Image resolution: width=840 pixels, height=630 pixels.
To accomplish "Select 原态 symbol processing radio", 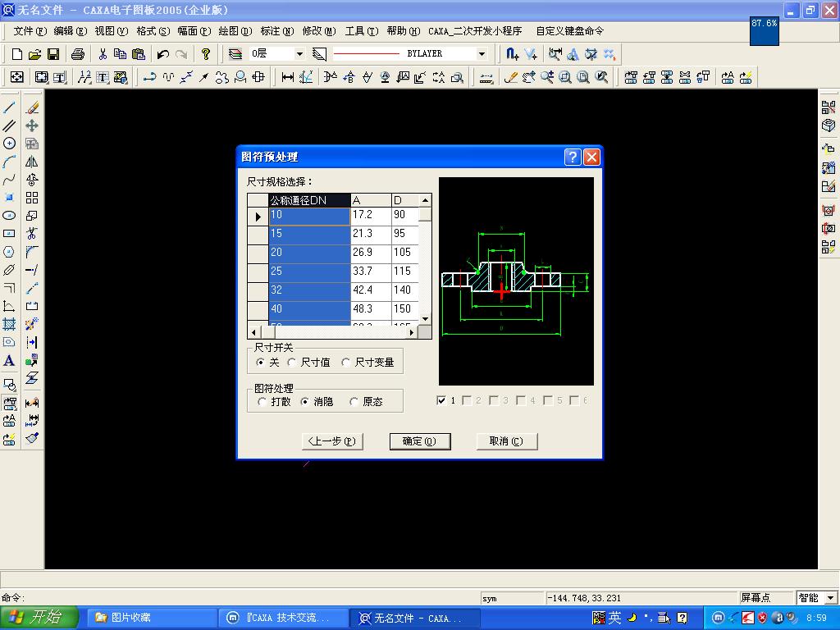I will pos(354,402).
